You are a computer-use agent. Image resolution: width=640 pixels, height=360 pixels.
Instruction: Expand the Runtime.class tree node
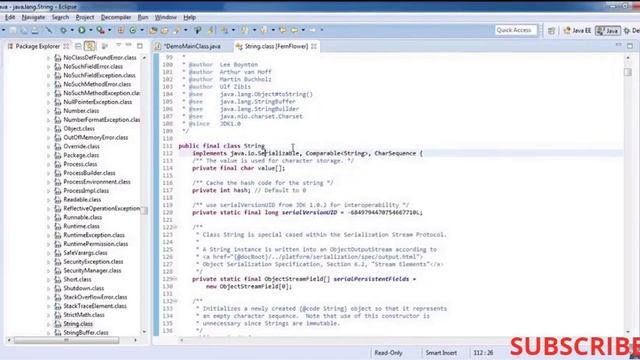[49, 227]
